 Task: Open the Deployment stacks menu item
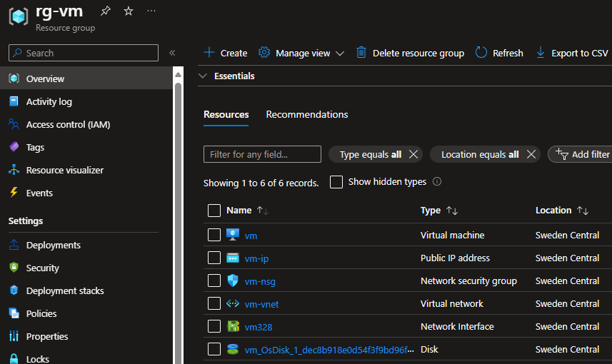point(65,290)
